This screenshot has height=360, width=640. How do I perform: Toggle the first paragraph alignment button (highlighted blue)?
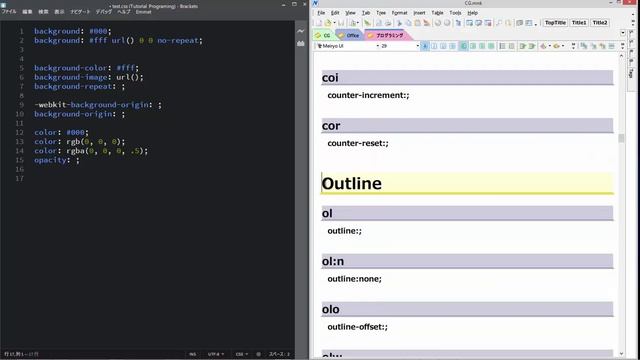tap(425, 46)
